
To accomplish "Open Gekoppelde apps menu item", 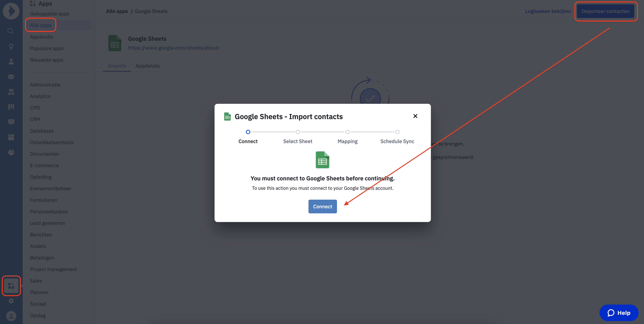I will pos(50,14).
